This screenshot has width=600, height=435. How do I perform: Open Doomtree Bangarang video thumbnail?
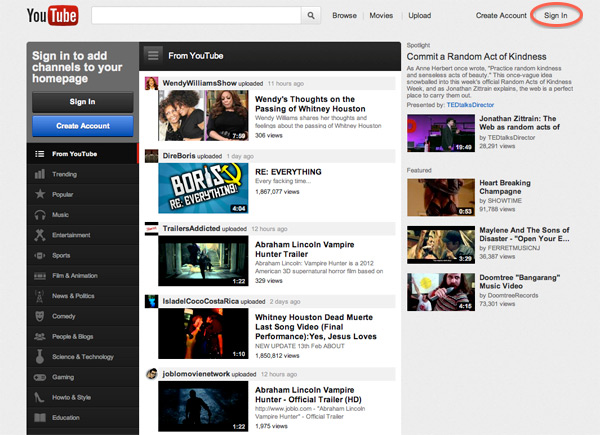[441, 292]
